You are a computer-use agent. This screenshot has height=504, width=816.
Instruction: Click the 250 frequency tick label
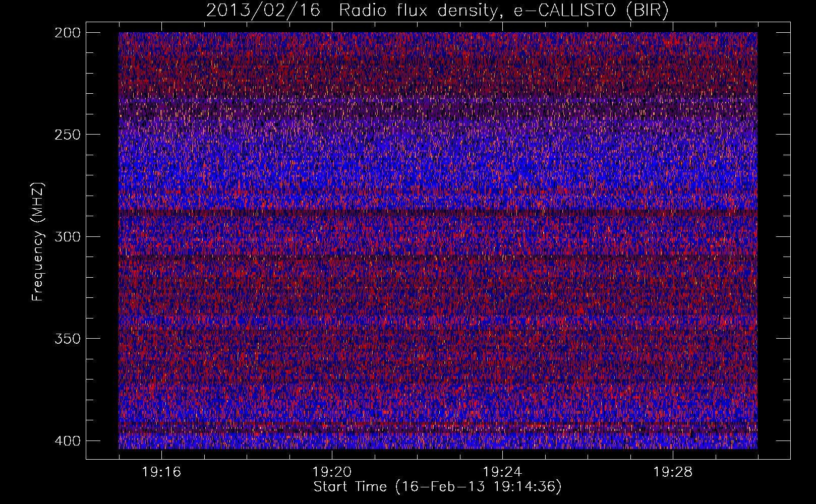[67, 135]
